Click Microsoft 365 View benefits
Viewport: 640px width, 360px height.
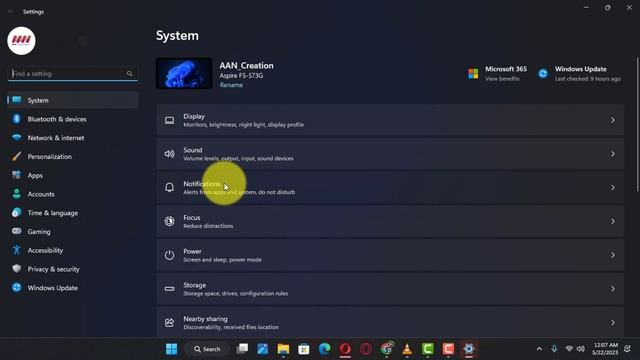point(502,79)
